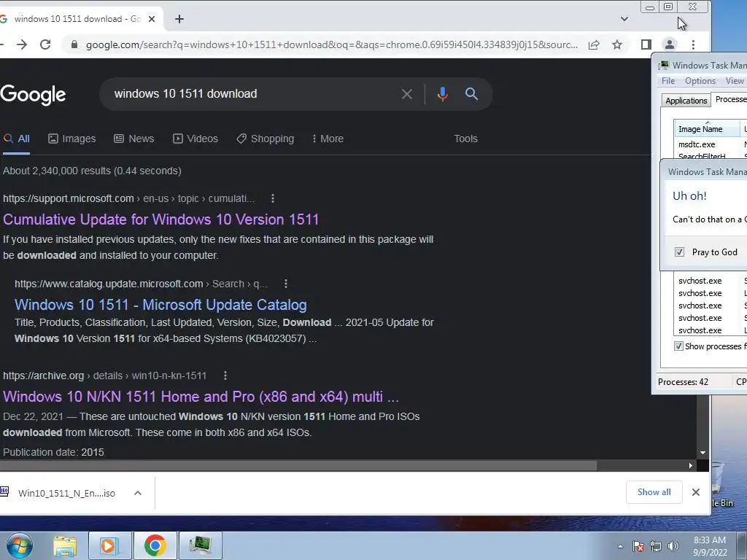Open search Tools options
This screenshot has width=747, height=560.
(x=465, y=139)
